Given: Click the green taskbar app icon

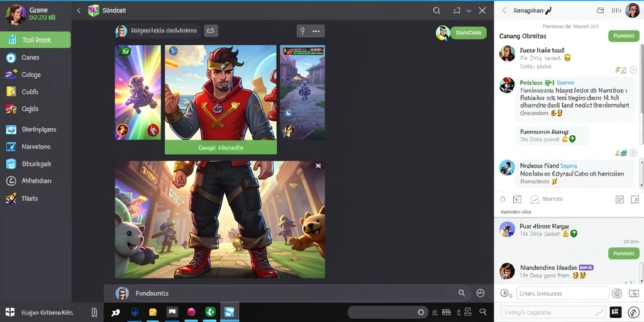Looking at the screenshot, I should coord(210,312).
